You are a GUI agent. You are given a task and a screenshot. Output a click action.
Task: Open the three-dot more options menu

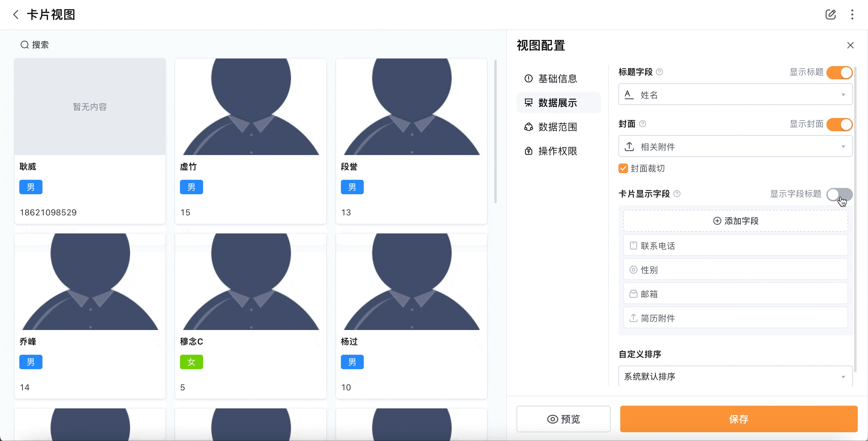[852, 14]
